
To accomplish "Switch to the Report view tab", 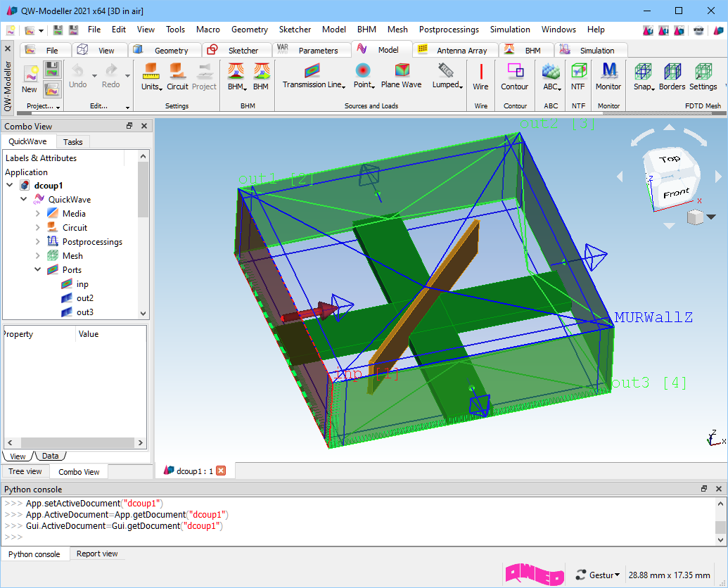I will pos(97,554).
